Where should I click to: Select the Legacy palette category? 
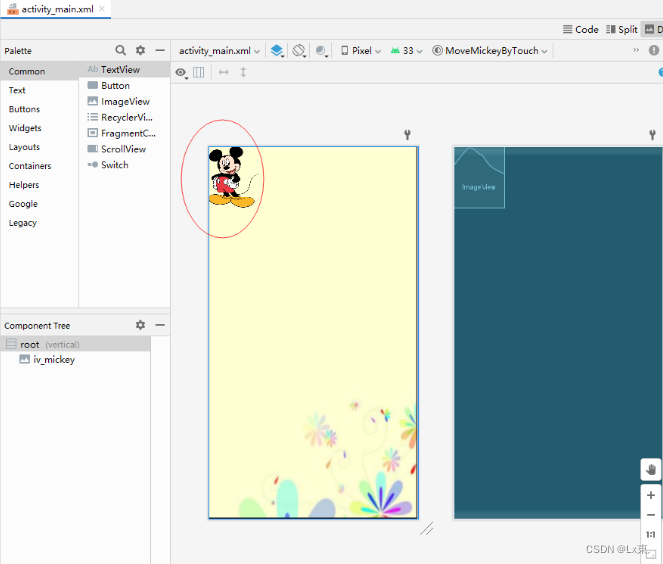click(39, 222)
